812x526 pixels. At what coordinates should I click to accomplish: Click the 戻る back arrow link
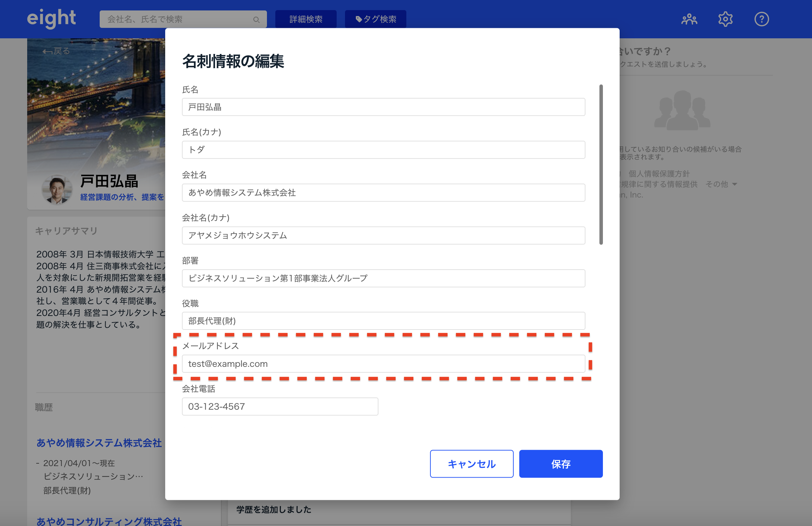(56, 51)
